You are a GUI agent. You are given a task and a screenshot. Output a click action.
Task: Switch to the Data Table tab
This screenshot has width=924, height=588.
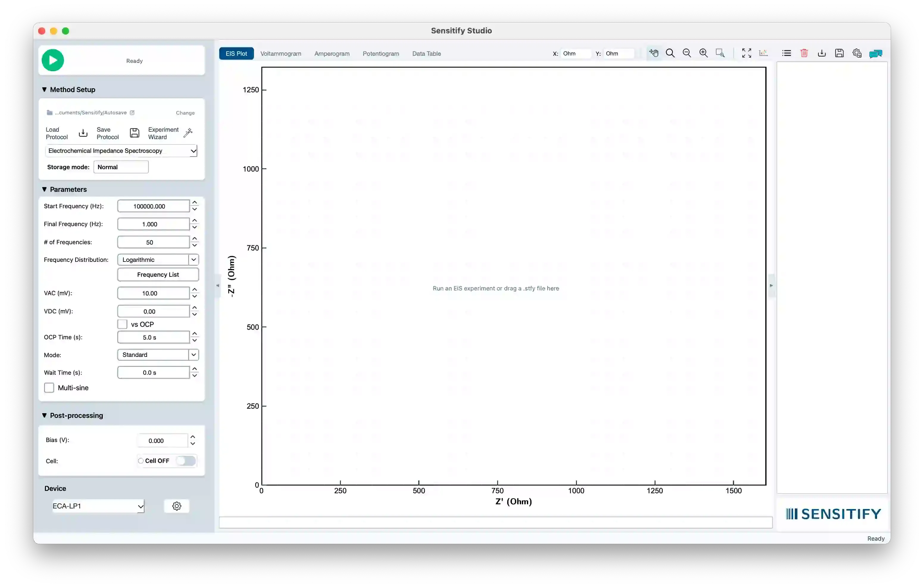pyautogui.click(x=426, y=53)
